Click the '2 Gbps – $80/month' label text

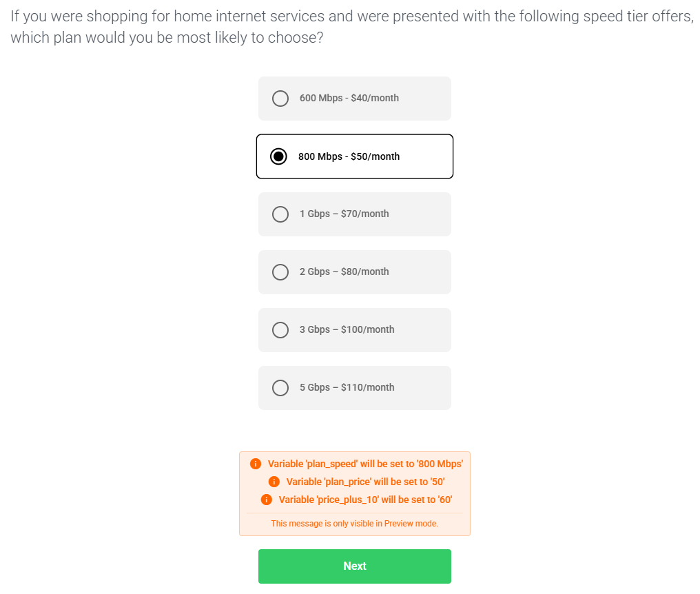(x=344, y=272)
